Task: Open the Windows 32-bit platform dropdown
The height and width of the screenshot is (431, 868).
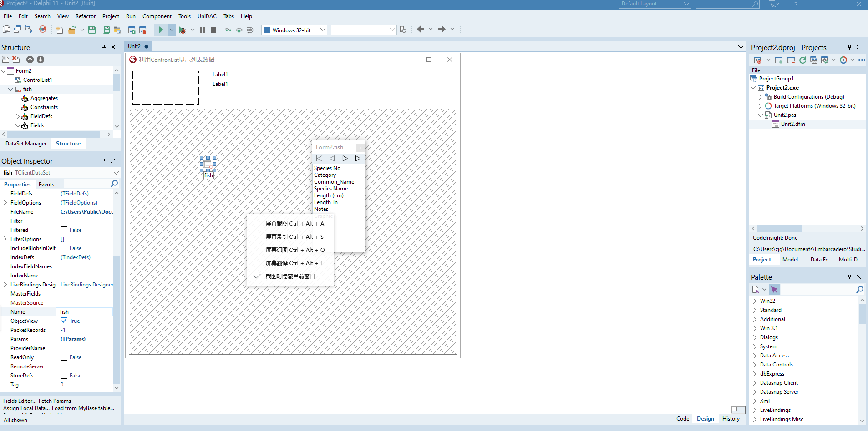Action: (x=323, y=30)
